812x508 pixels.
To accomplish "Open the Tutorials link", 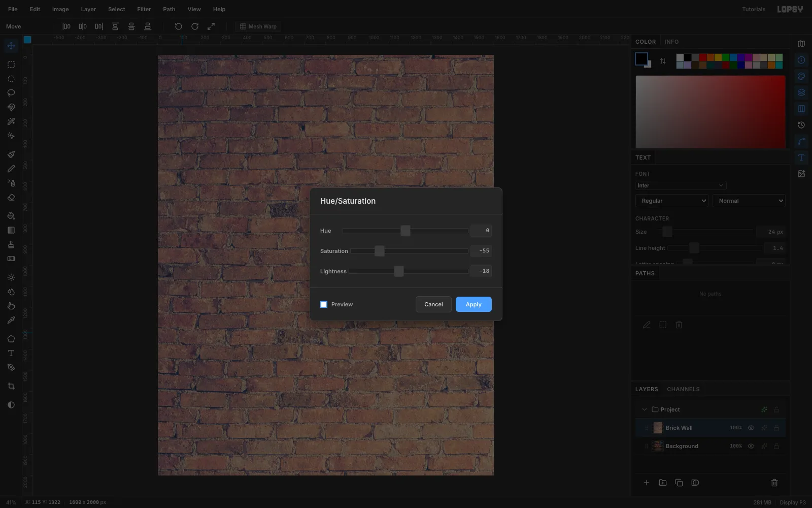I will click(x=754, y=9).
